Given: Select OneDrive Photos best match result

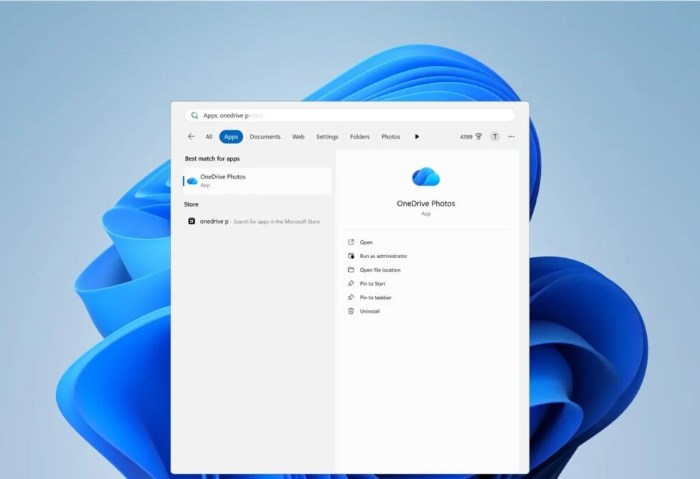Looking at the screenshot, I should pyautogui.click(x=257, y=180).
